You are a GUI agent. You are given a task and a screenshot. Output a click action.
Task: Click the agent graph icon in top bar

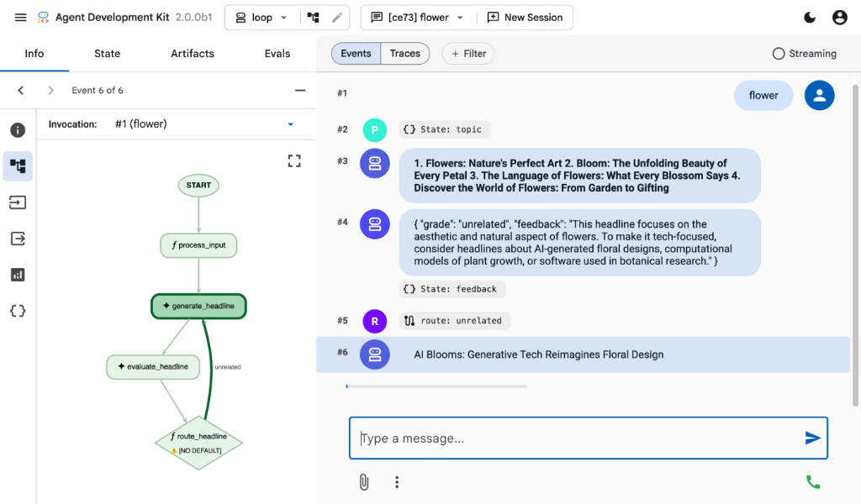click(313, 18)
